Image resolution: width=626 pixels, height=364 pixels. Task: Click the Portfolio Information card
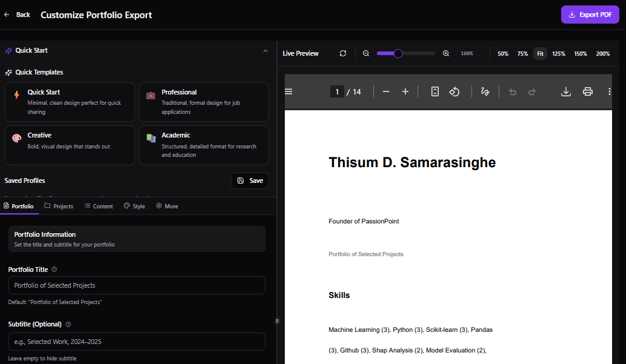[136, 239]
